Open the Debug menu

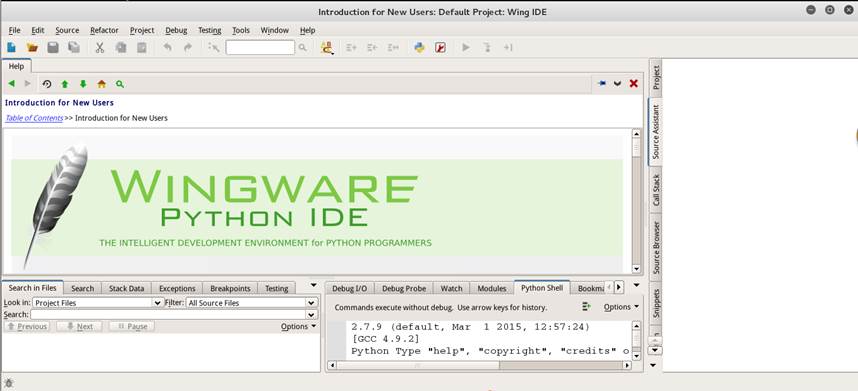(x=176, y=30)
